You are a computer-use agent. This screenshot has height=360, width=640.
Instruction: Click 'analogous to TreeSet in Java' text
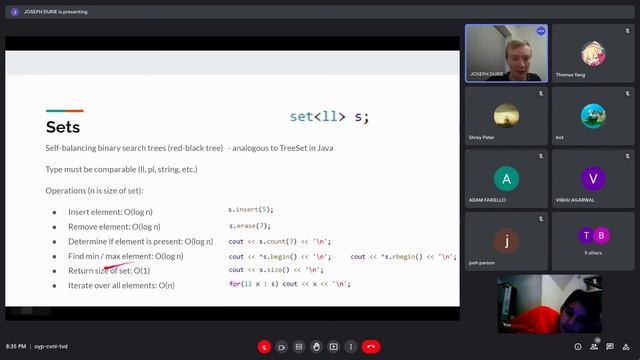pyautogui.click(x=282, y=148)
